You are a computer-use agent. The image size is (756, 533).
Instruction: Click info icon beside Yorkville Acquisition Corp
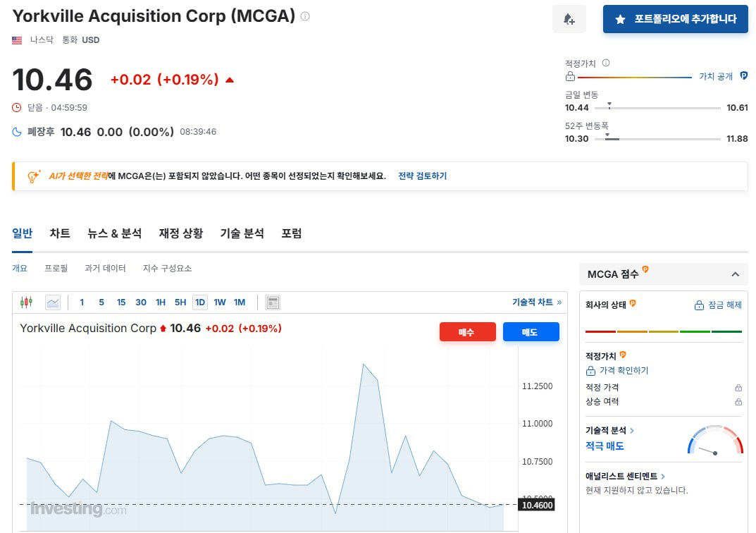(304, 14)
